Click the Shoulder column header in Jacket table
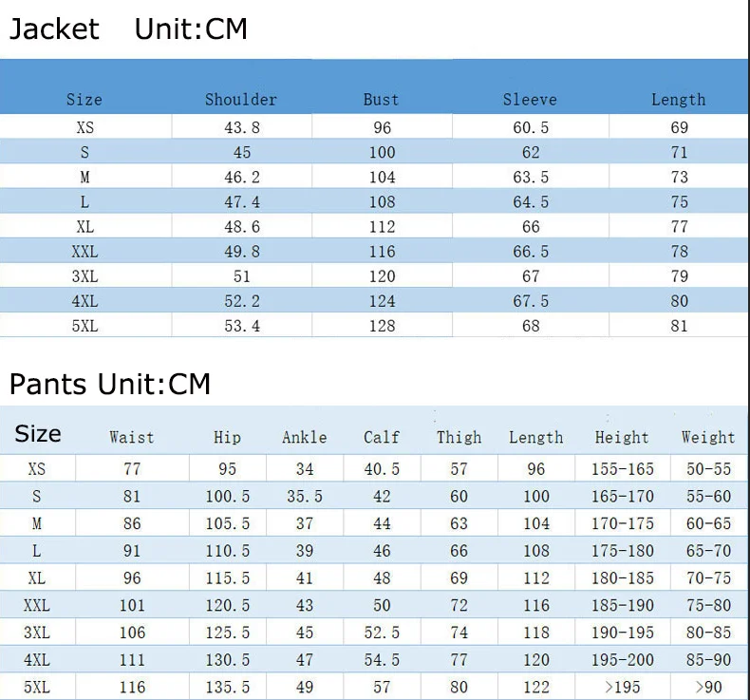This screenshot has width=750, height=700. (x=241, y=100)
